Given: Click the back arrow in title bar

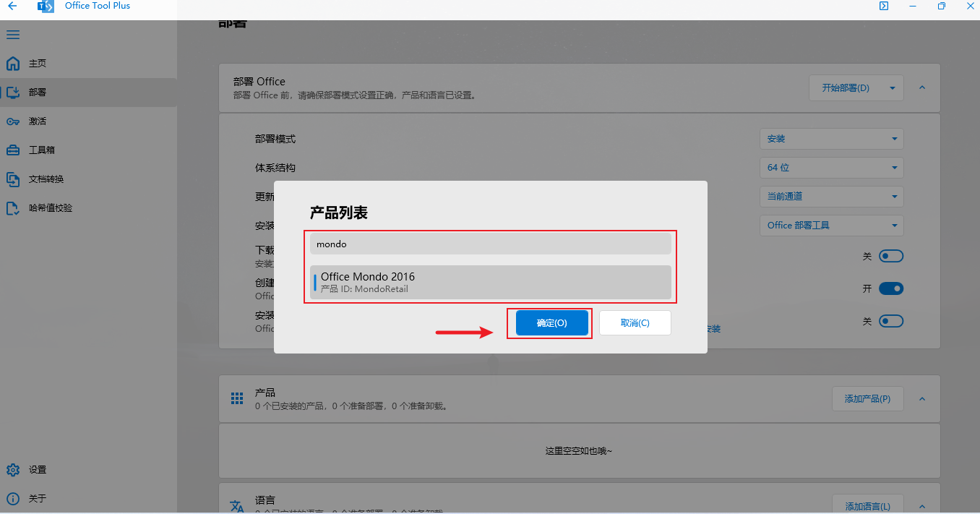Looking at the screenshot, I should (x=12, y=7).
